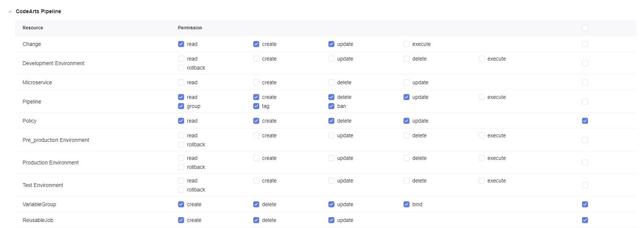This screenshot has width=644, height=228.
Task: Select all permissions in the Microservice row
Action: point(585,82)
